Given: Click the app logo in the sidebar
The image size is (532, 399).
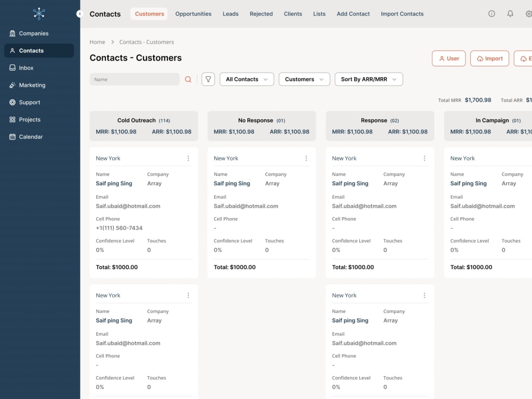Looking at the screenshot, I should point(39,14).
